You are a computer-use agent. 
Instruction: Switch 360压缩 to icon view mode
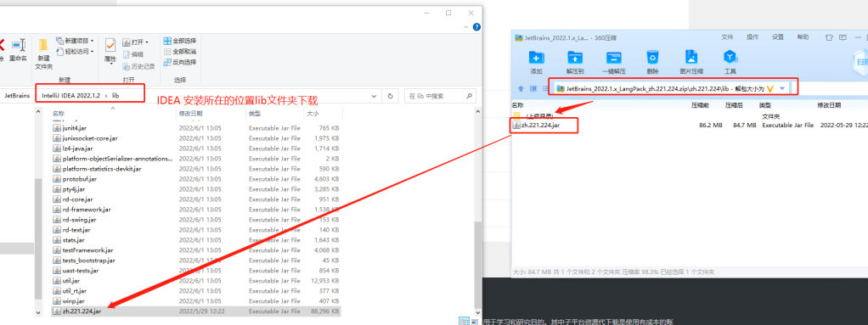533,88
